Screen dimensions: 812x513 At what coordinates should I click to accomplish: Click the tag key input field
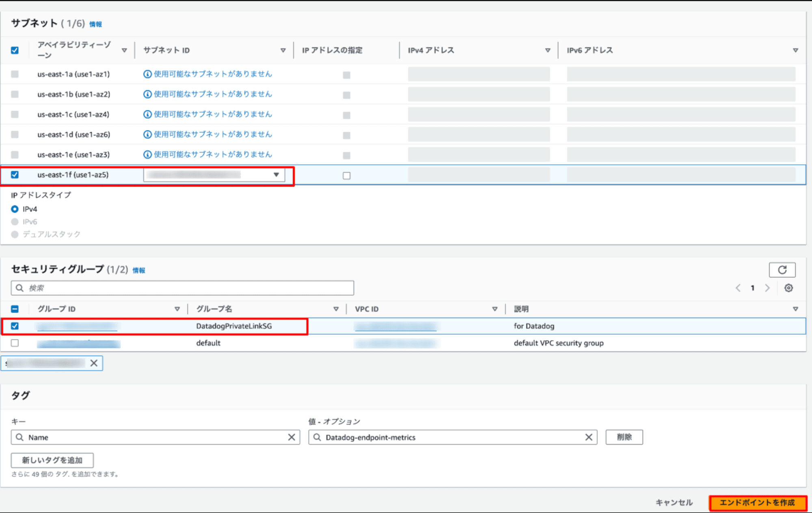pos(155,437)
